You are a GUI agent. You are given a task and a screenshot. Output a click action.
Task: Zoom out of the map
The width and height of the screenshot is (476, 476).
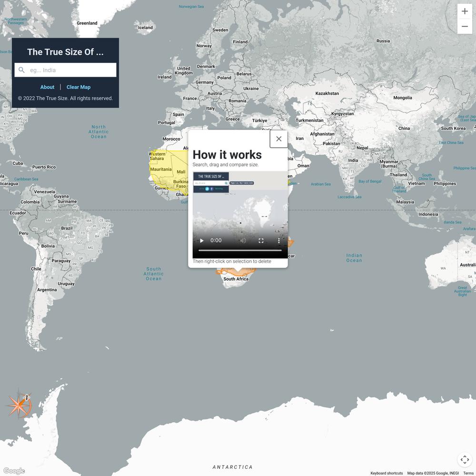click(465, 26)
